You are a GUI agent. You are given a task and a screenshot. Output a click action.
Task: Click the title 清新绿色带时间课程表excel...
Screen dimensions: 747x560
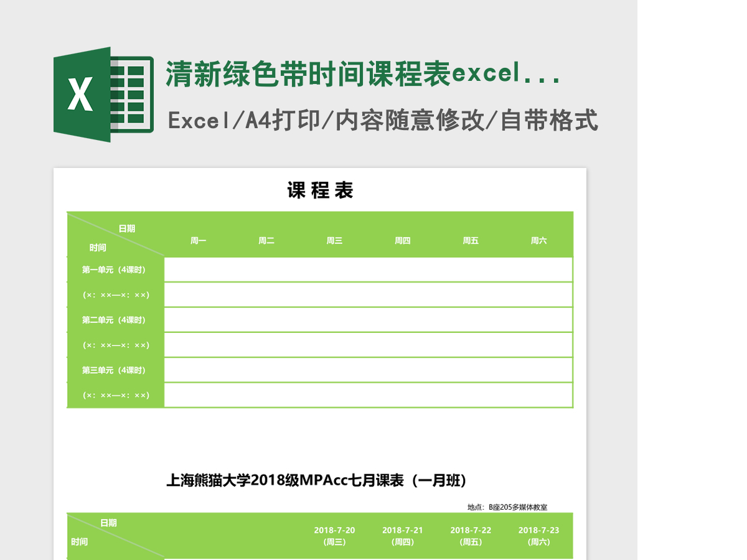[365, 75]
